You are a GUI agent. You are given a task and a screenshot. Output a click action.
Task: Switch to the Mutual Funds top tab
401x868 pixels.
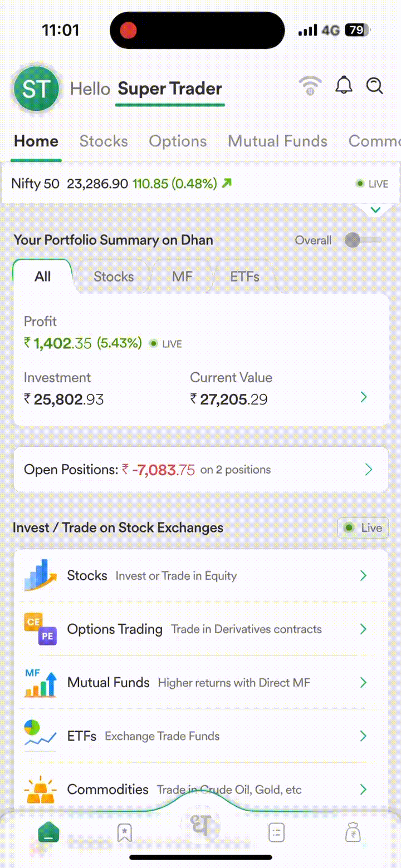(x=277, y=141)
